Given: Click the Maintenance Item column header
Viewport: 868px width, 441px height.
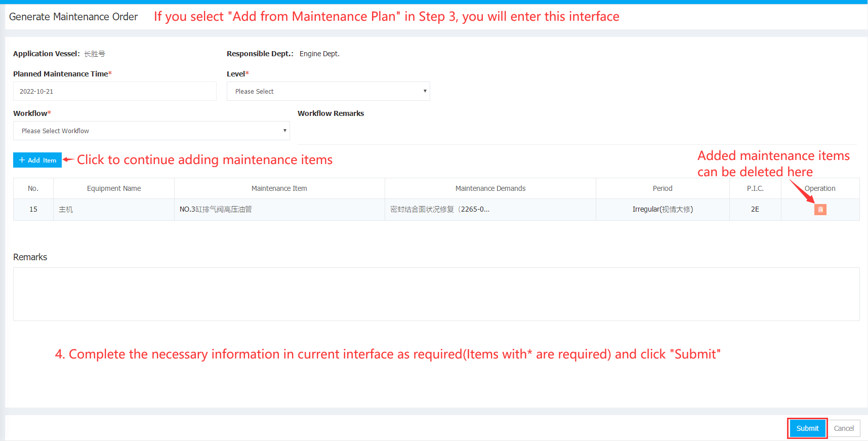Looking at the screenshot, I should (x=279, y=188).
